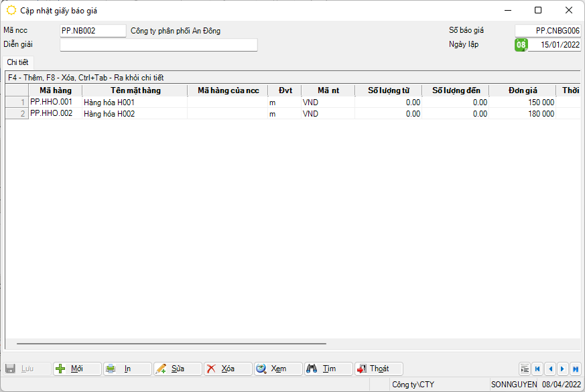Search records with the Tìm binoculars button
Screen dimensions: 585x392
pos(328,369)
